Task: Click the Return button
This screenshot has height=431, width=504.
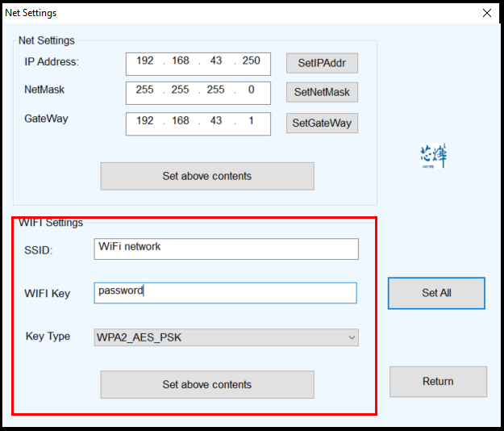Action: pyautogui.click(x=438, y=381)
